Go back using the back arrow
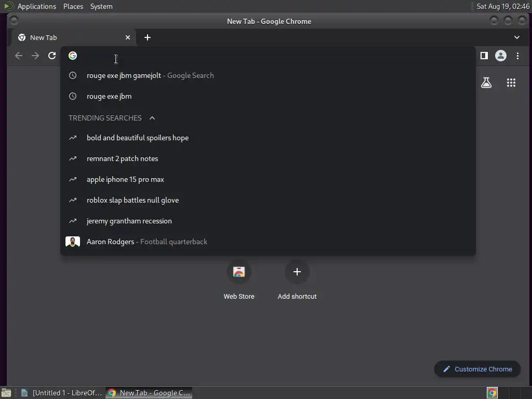 19,56
